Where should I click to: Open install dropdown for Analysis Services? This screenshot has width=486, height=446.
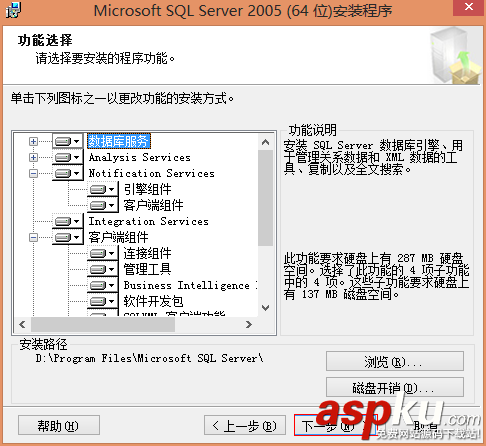pos(68,157)
